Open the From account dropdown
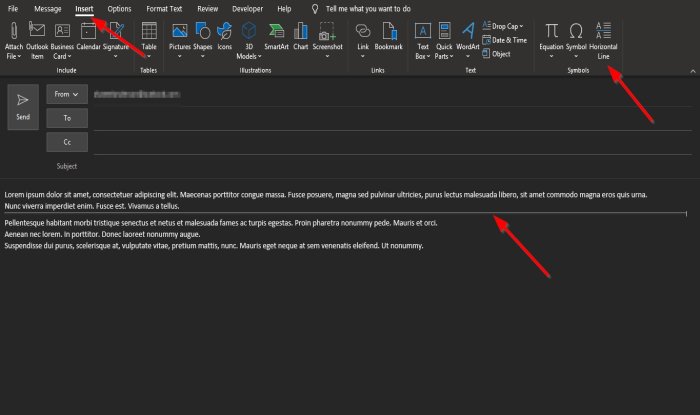The height and width of the screenshot is (415, 700). (67, 94)
